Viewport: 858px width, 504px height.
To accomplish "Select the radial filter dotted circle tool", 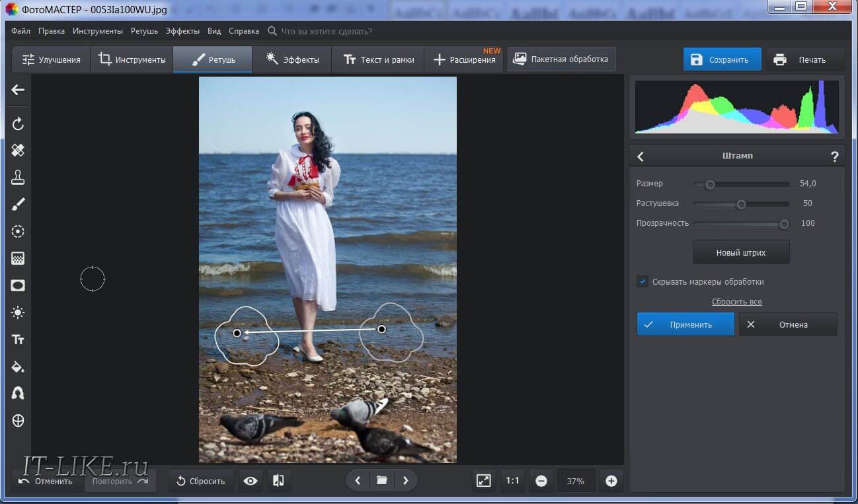I will pyautogui.click(x=18, y=232).
